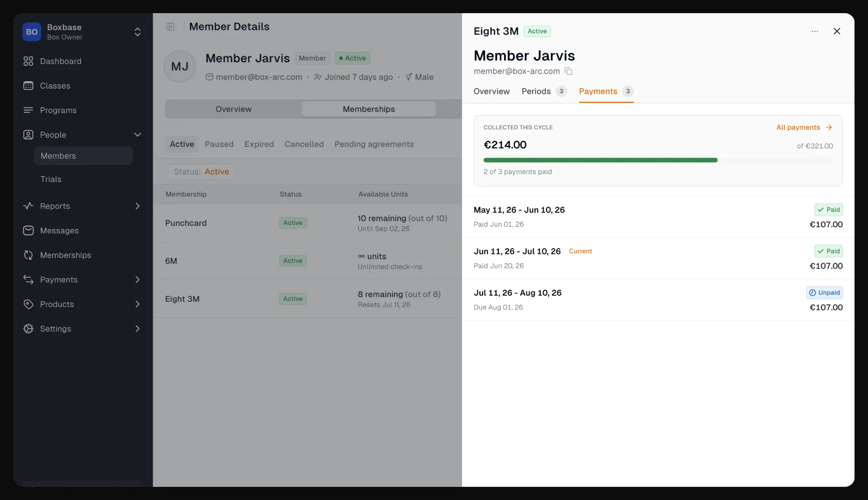Open the Overview tab in side panel

[491, 91]
